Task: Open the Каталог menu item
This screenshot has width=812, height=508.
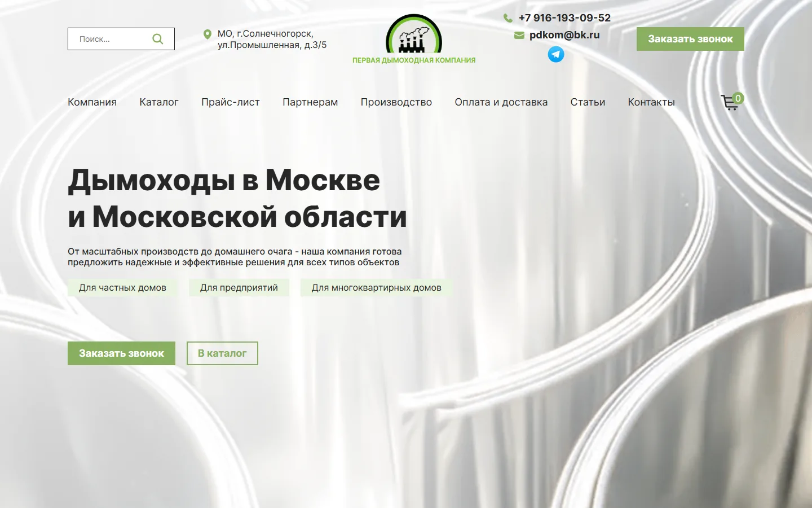Action: 159,102
